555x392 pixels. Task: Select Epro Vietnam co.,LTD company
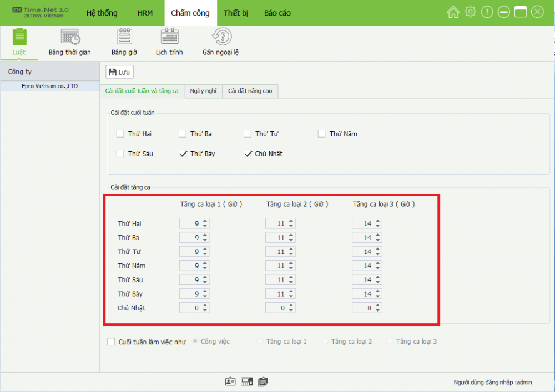(50, 86)
